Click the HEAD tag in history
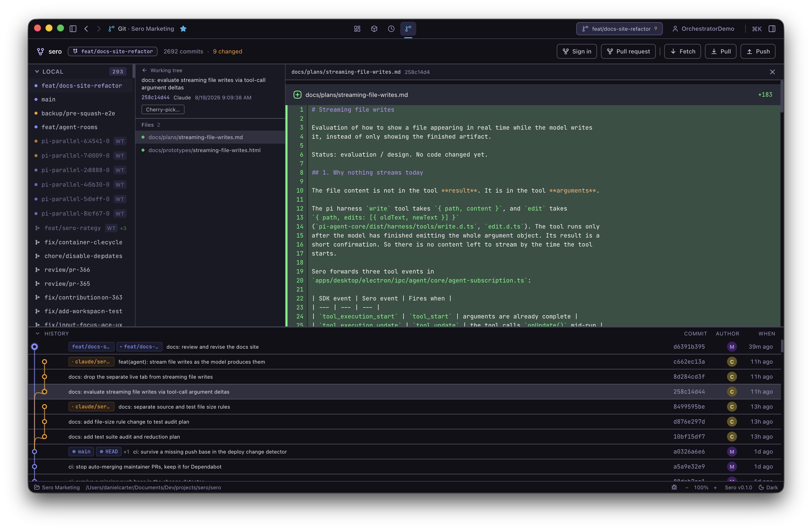Image resolution: width=812 pixels, height=530 pixels. [108, 452]
